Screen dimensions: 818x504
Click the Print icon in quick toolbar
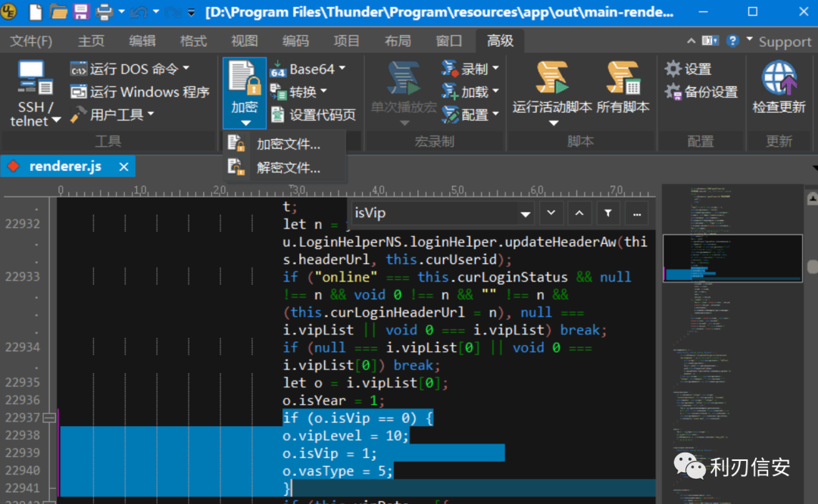click(104, 11)
